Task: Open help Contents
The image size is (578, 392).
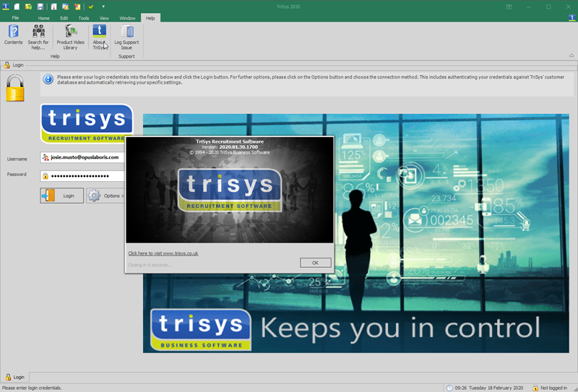Action: coord(13,35)
